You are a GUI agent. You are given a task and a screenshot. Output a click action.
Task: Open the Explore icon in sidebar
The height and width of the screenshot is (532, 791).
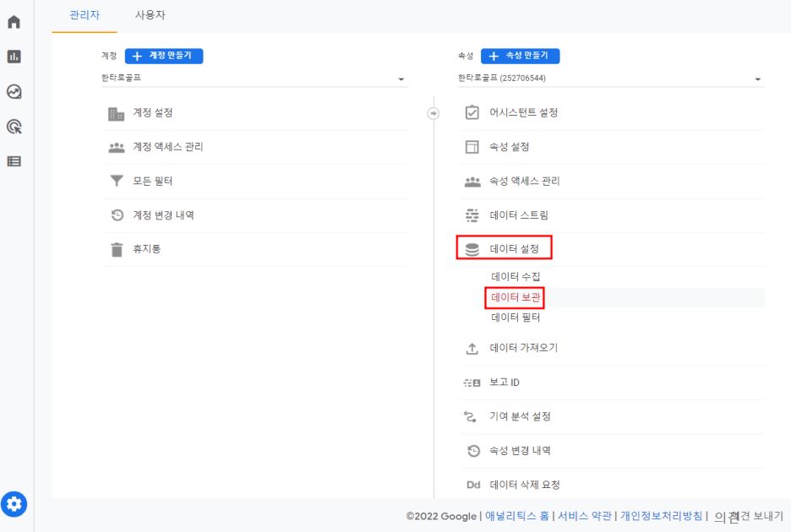[x=14, y=91]
